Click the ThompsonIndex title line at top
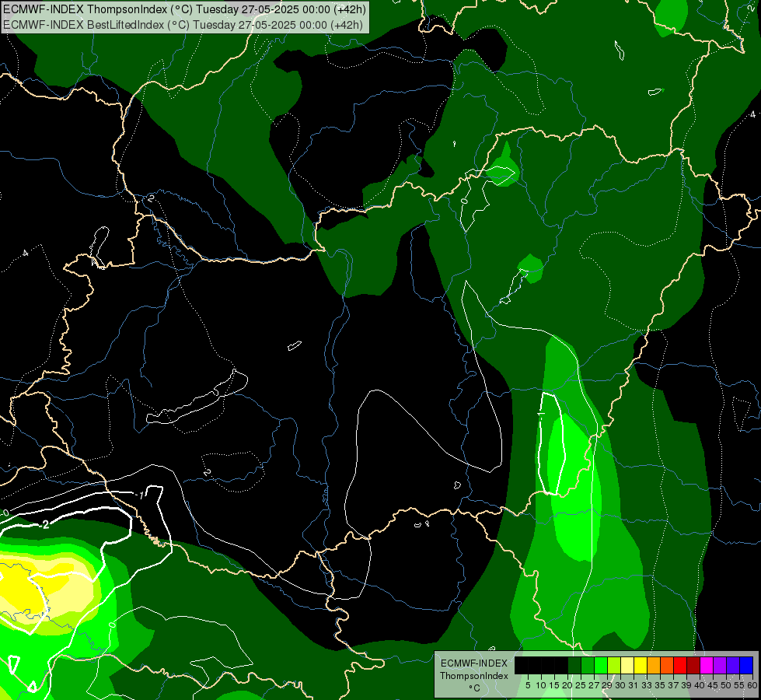761x700 pixels. (184, 9)
